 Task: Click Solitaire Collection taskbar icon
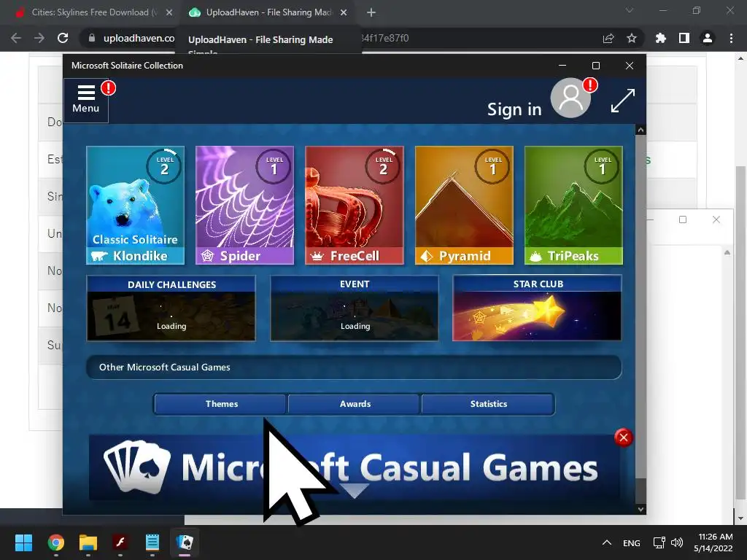185,542
